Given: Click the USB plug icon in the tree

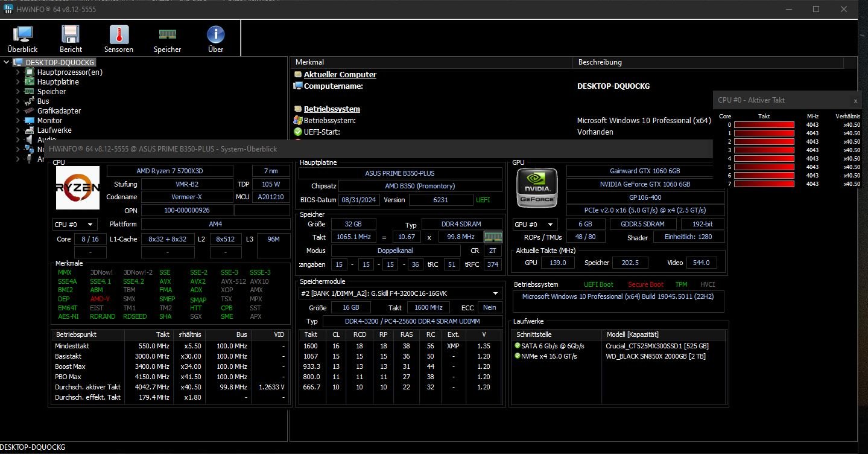Looking at the screenshot, I should (x=29, y=159).
